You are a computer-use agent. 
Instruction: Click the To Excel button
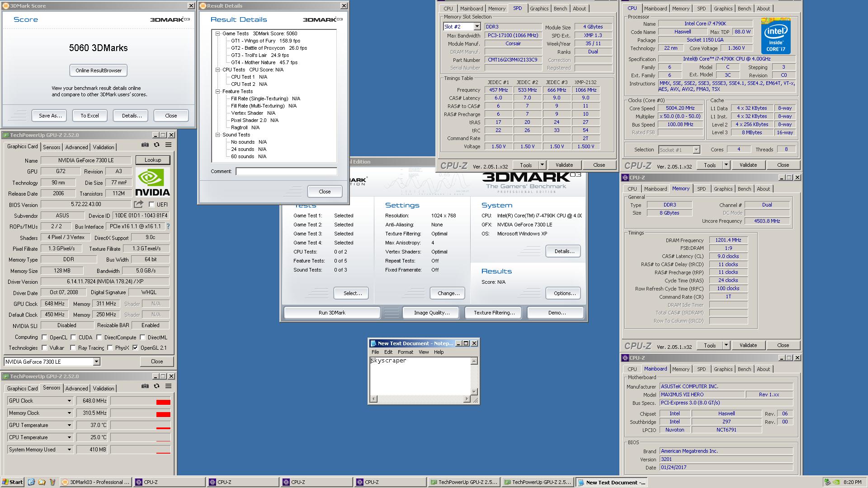pos(90,116)
